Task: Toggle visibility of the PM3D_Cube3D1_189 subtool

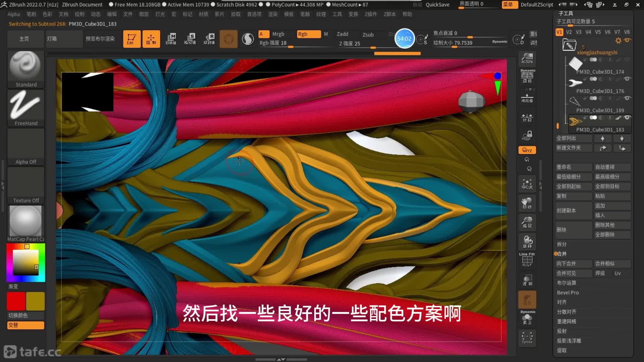Action: tap(627, 98)
